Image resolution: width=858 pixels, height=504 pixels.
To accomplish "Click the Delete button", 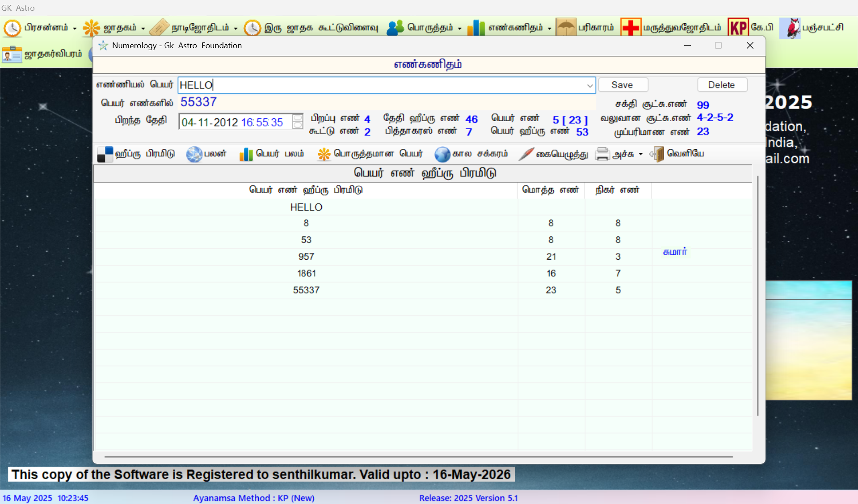I will [x=722, y=85].
